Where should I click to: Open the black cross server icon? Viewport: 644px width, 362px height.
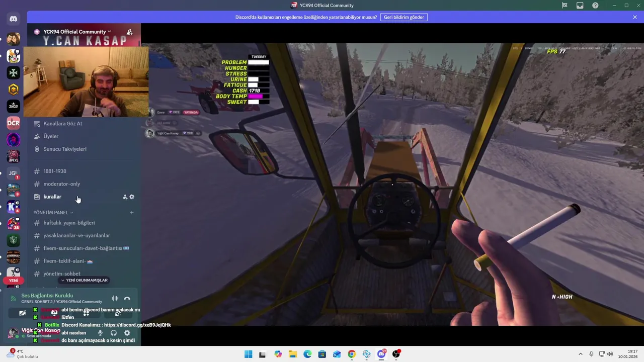point(14,73)
